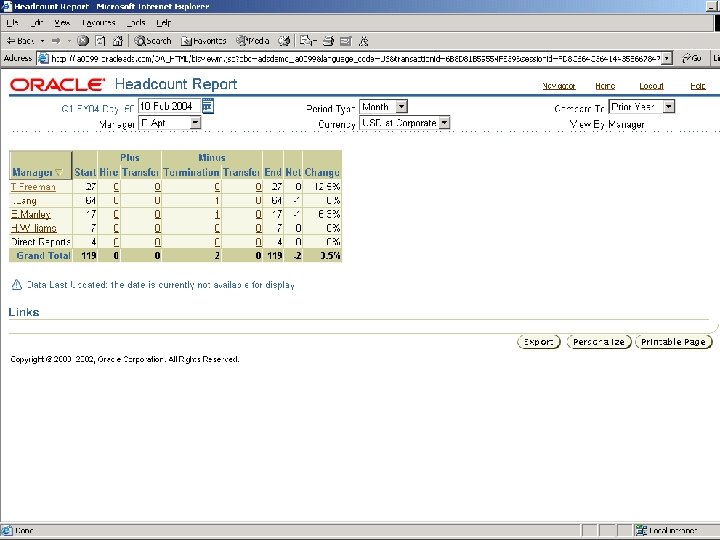Image resolution: width=720 pixels, height=540 pixels.
Task: Click Hire value in T.Freeman row
Action: coord(116,187)
